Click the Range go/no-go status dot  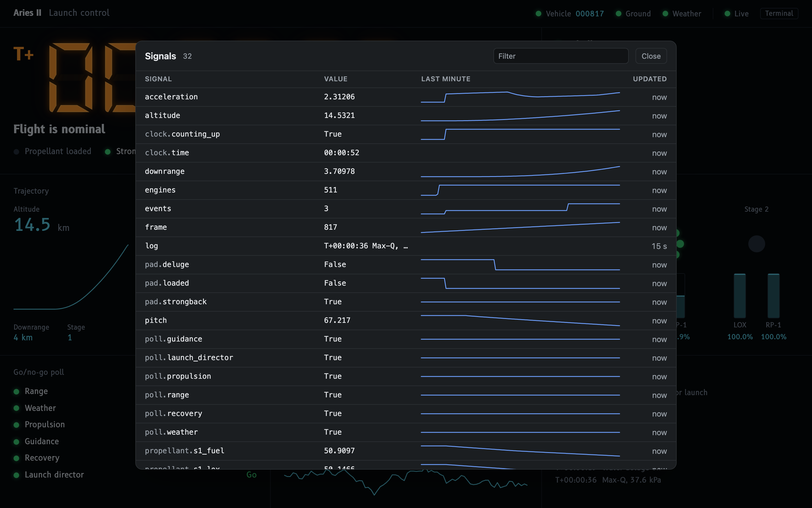pos(16,391)
